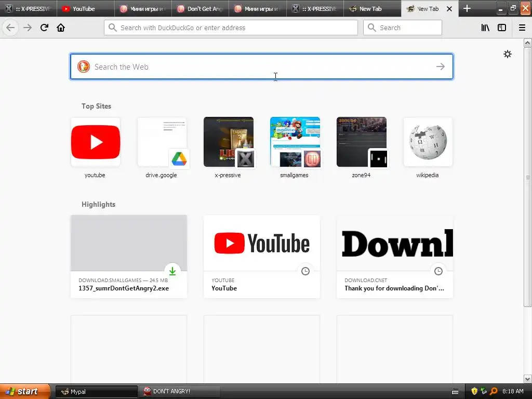The height and width of the screenshot is (399, 532).
Task: Open New Tab preferences gear
Action: pos(507,54)
